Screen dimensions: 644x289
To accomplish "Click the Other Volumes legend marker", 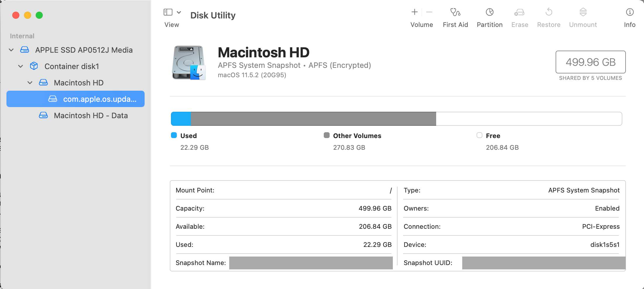I will 327,135.
